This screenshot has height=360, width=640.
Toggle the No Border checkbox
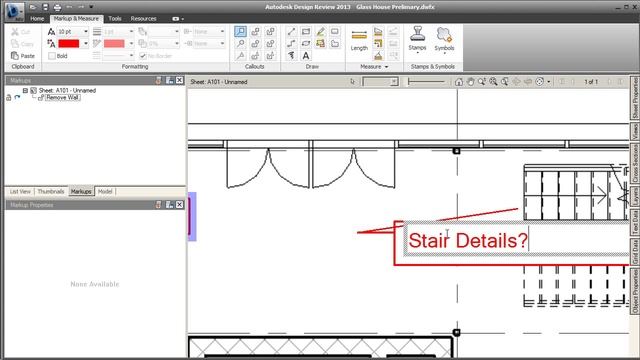142,56
